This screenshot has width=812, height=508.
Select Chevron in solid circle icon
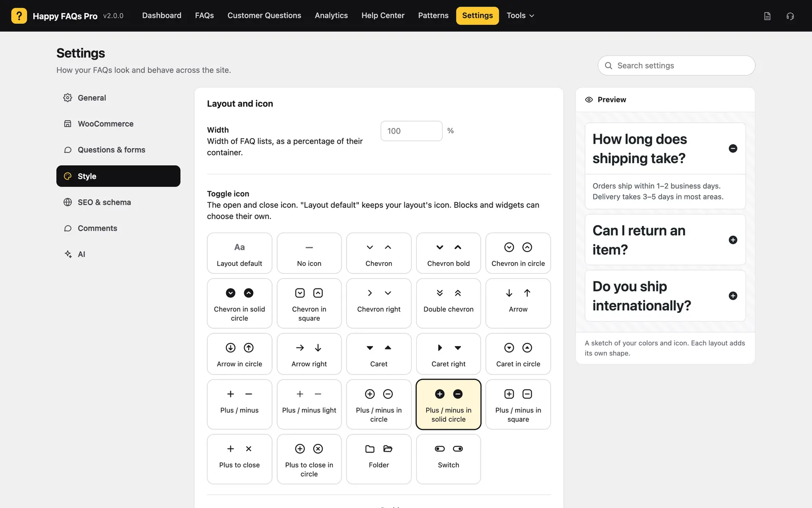point(240,303)
